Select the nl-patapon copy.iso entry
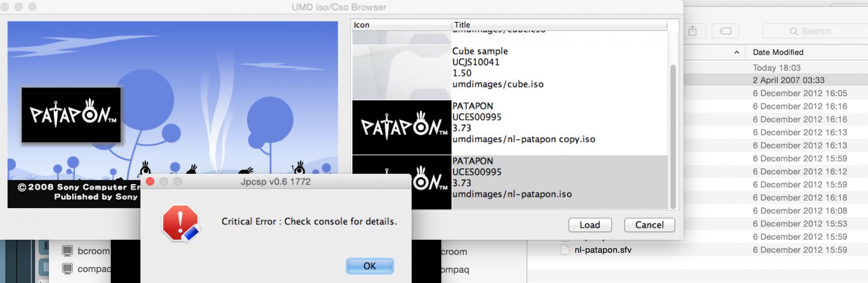This screenshot has height=283, width=868. (510, 128)
